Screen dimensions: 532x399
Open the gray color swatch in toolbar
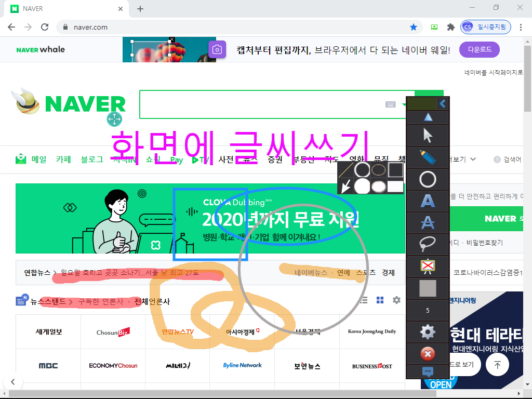click(428, 288)
